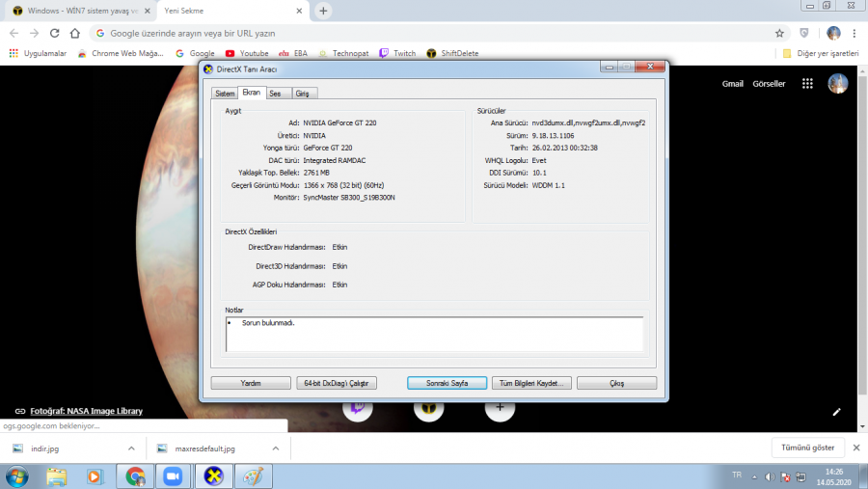Click the Görseller link
The image size is (868, 489).
[769, 84]
